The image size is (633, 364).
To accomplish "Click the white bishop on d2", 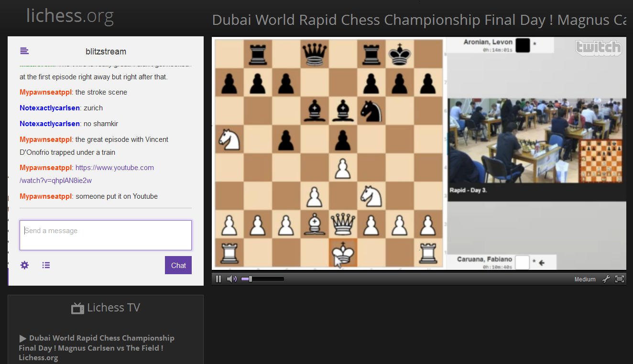I will pyautogui.click(x=315, y=225).
